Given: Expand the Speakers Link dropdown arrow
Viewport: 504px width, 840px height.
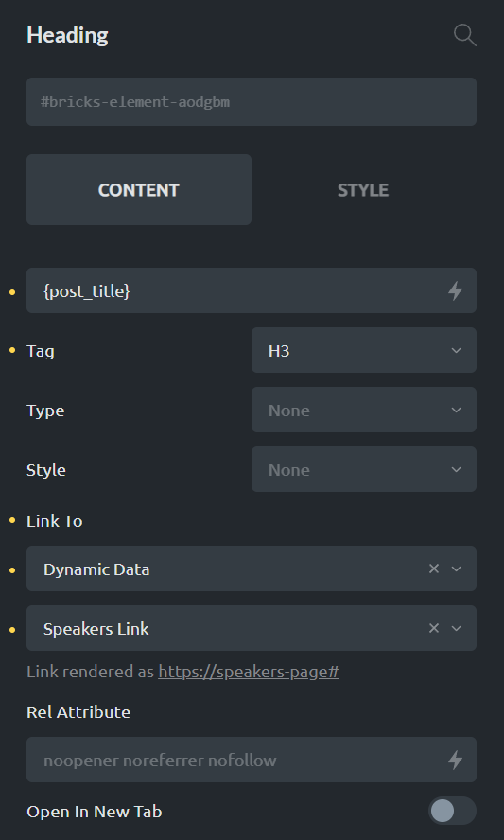Looking at the screenshot, I should click(x=457, y=628).
